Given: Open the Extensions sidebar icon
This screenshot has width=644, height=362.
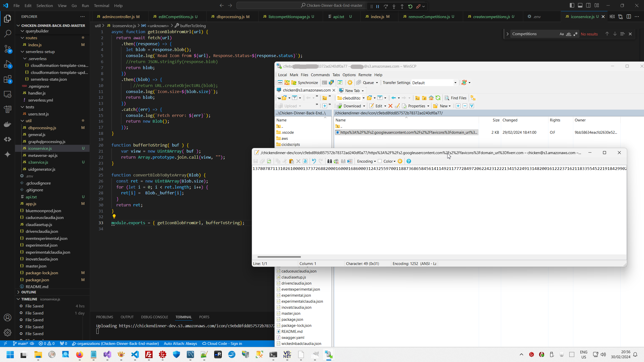Looking at the screenshot, I should 8,79.
